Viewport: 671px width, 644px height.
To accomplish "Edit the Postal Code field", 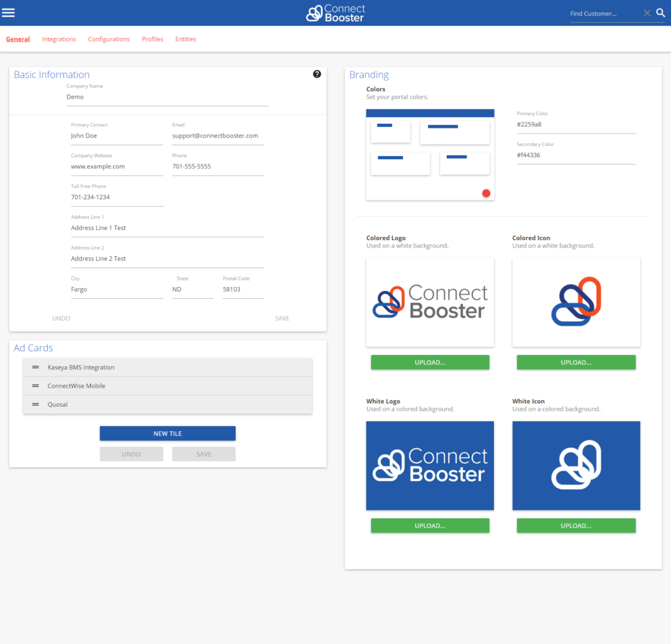I will pos(243,290).
